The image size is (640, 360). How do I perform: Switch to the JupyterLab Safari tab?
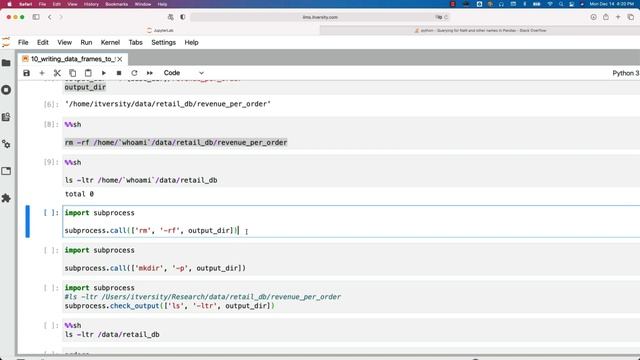tap(160, 30)
